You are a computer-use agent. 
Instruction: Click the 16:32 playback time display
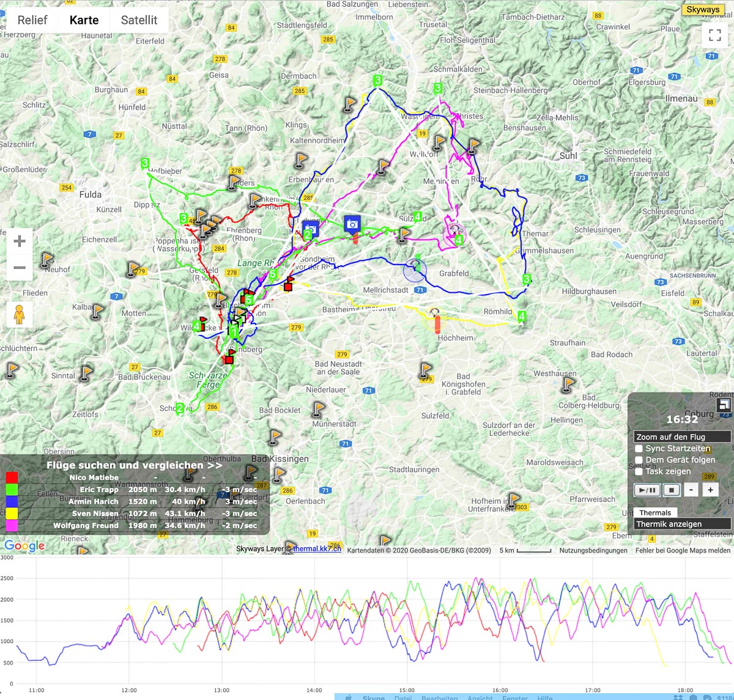pyautogui.click(x=682, y=419)
